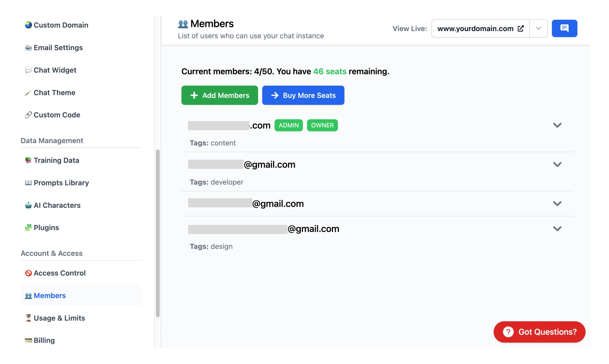Screen dimensions: 609x364
Task: Select the Chat Theme magic wand icon
Action: coord(29,92)
